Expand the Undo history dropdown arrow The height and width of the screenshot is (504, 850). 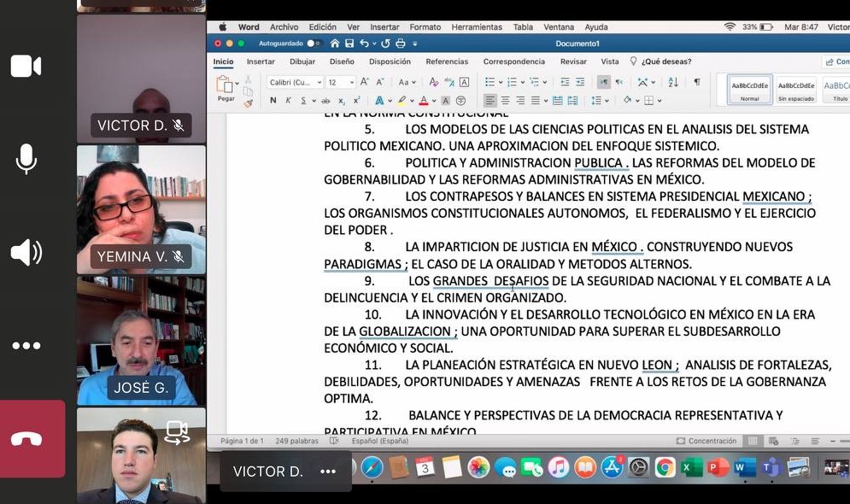(x=374, y=44)
